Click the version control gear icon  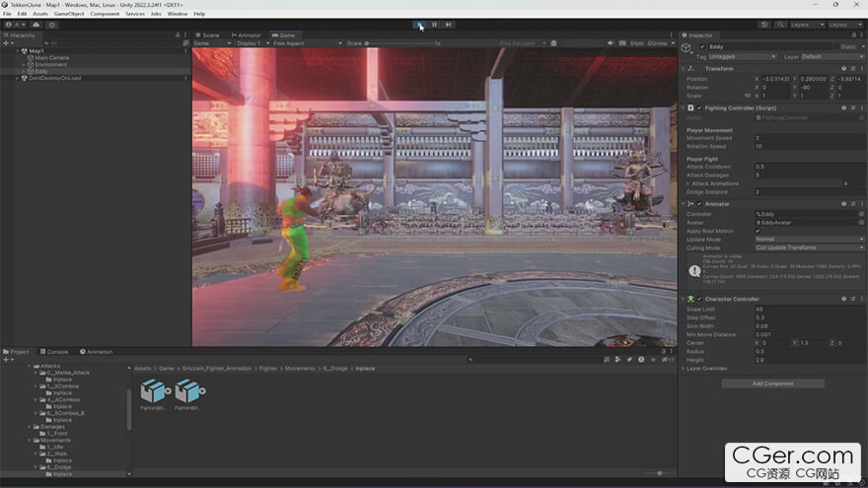pos(52,25)
